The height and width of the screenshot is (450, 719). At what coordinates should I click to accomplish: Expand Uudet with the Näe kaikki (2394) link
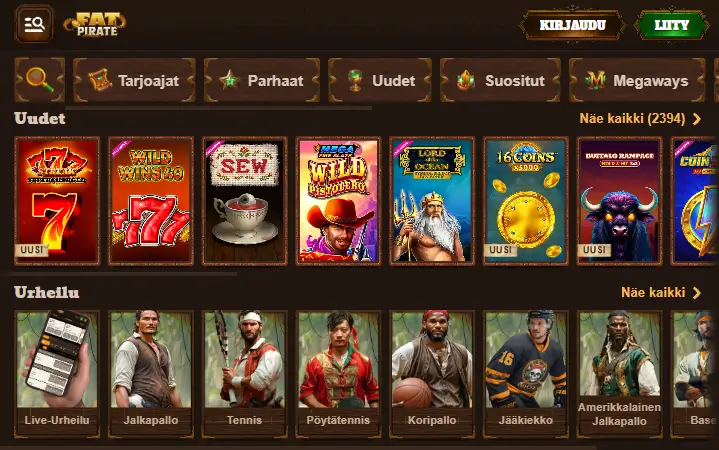[x=640, y=119]
